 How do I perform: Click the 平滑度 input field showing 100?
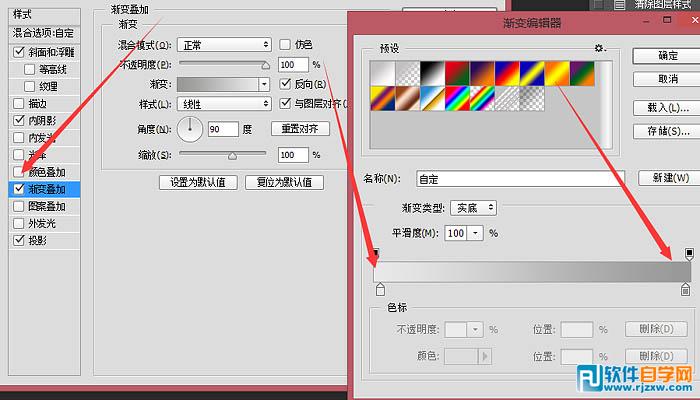456,233
